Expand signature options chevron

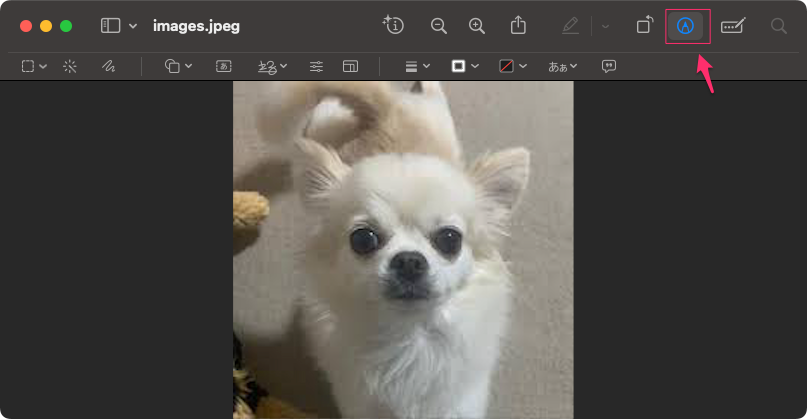pyautogui.click(x=284, y=66)
